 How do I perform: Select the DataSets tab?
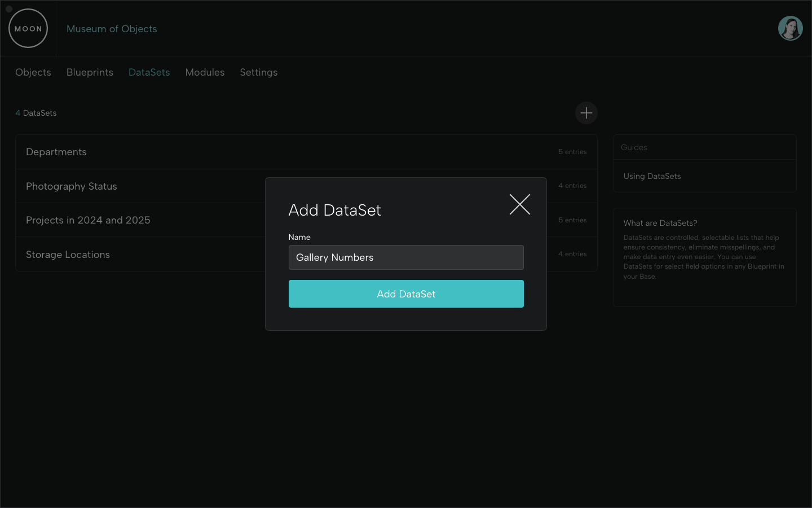149,72
